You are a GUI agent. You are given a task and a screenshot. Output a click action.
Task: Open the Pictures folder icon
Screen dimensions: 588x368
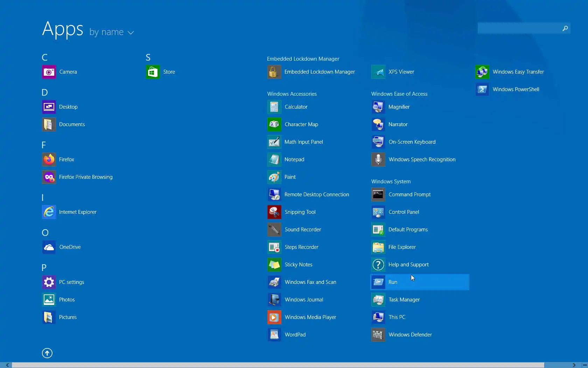[x=49, y=317]
